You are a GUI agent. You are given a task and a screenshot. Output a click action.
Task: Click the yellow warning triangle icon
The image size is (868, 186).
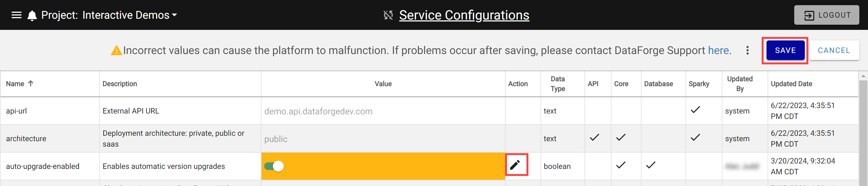116,50
